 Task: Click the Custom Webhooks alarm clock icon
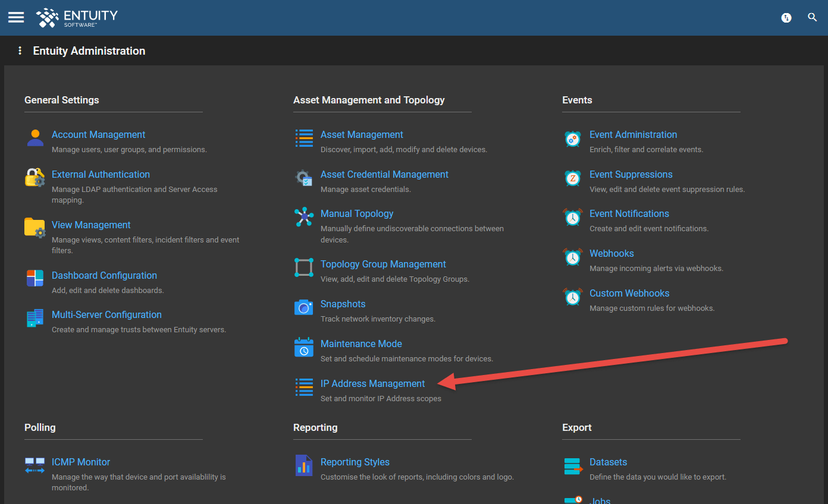pyautogui.click(x=573, y=296)
